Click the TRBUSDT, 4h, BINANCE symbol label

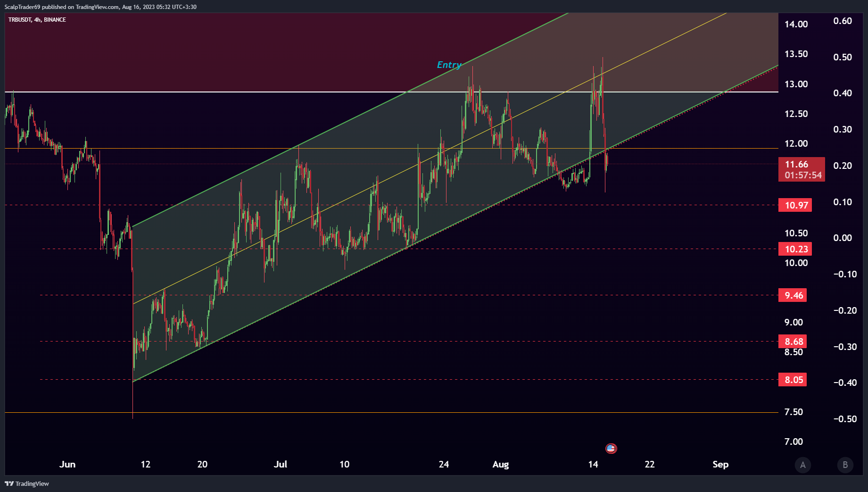pyautogui.click(x=37, y=20)
